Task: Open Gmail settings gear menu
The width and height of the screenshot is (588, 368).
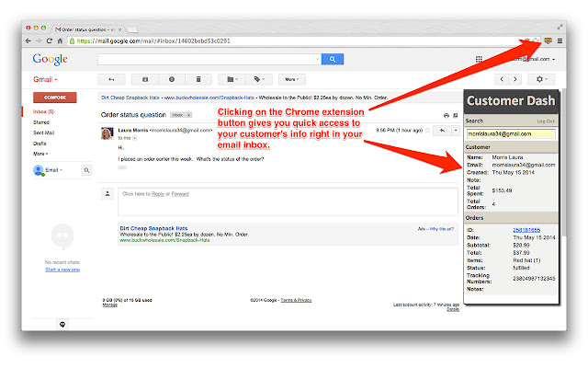Action: point(541,79)
